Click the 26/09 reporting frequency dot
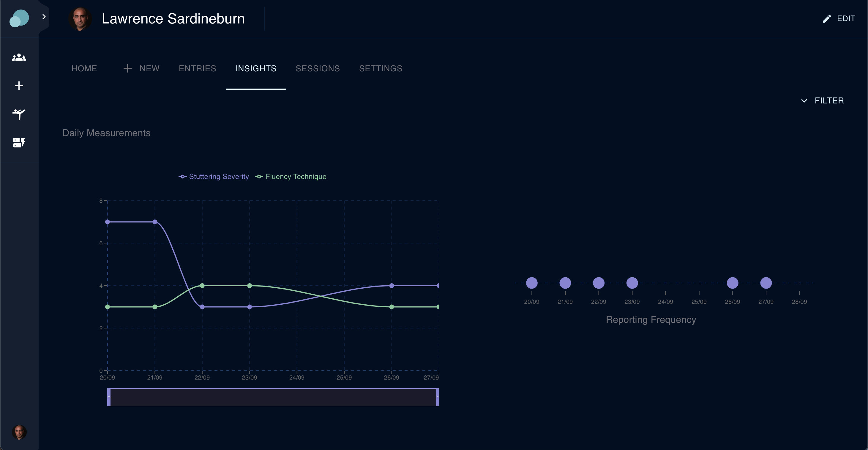 click(x=732, y=283)
